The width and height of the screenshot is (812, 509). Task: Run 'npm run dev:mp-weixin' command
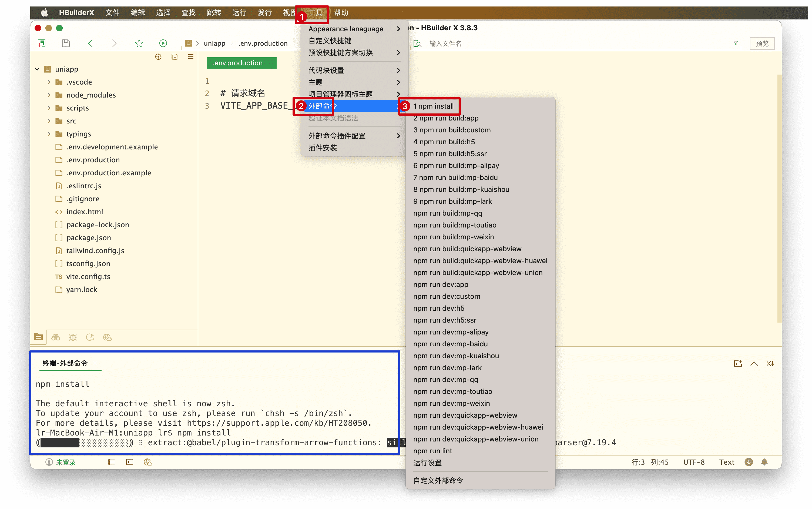click(480, 403)
